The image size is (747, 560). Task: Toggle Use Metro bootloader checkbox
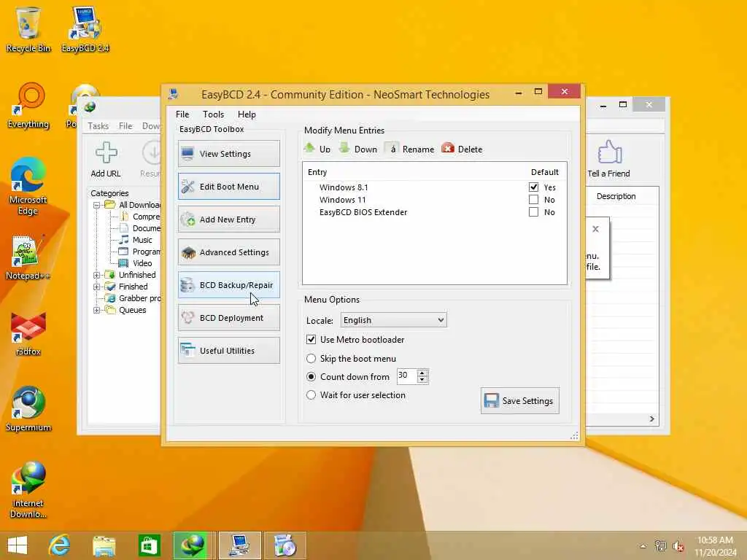click(311, 340)
